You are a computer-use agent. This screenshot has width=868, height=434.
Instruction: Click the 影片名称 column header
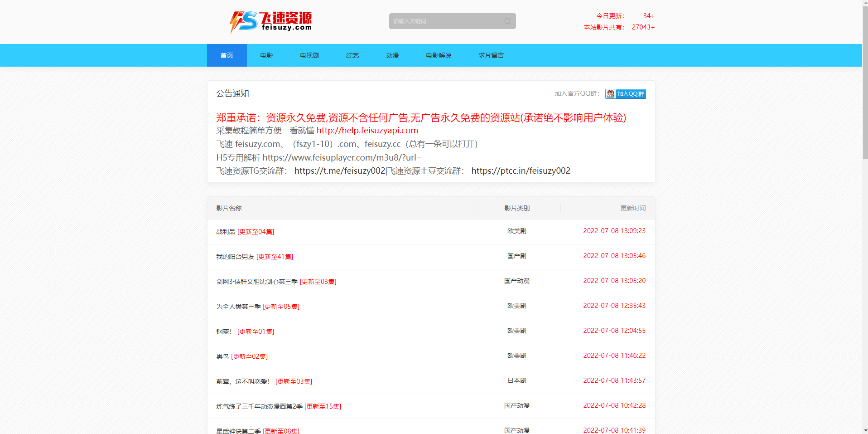[229, 208]
